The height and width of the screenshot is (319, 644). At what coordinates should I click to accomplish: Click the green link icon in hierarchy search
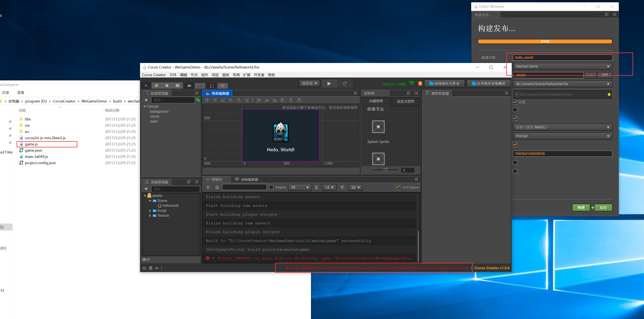point(198,100)
